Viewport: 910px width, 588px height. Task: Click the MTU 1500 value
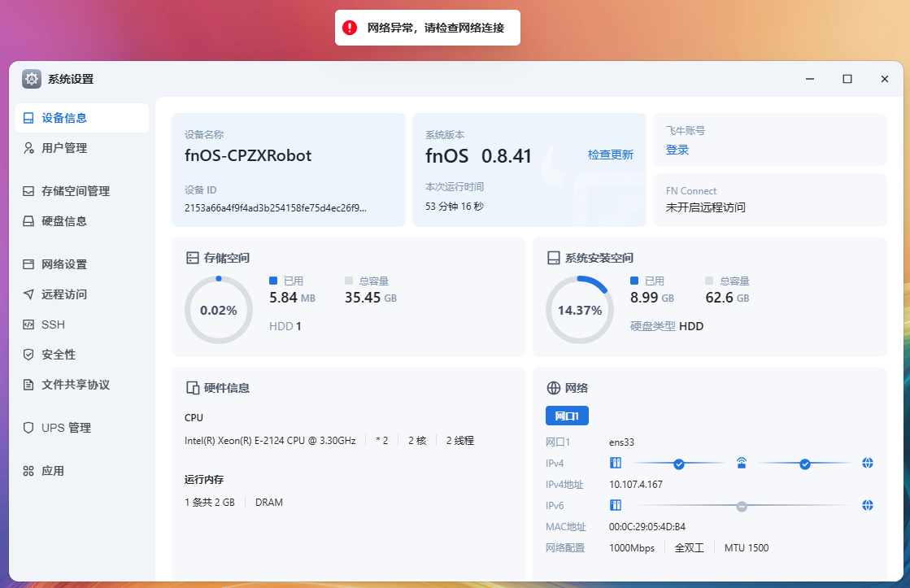[747, 547]
